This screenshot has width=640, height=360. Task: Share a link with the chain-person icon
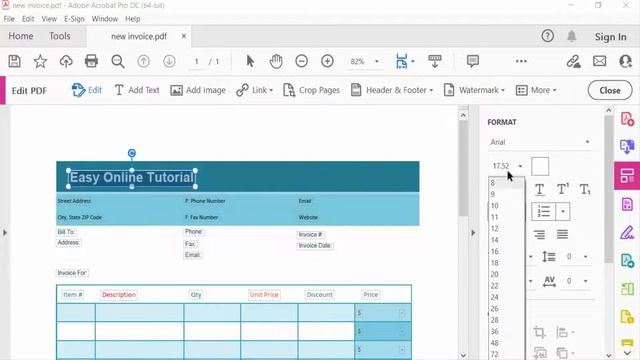pyautogui.click(x=573, y=61)
